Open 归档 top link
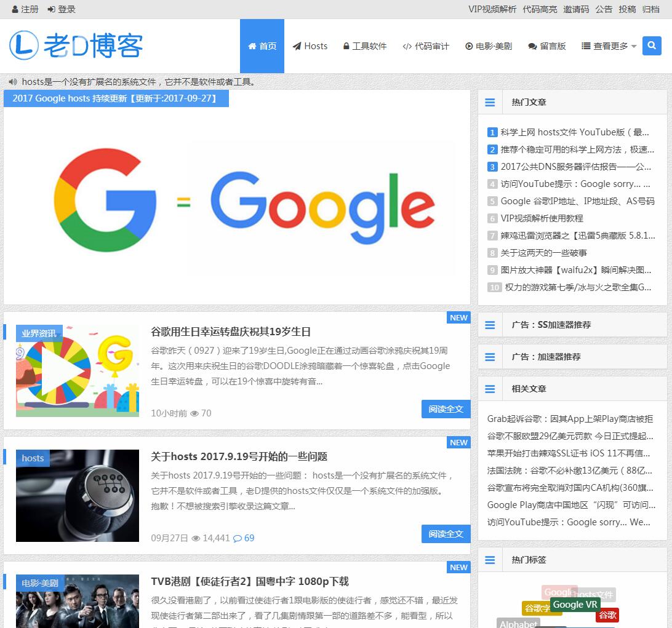The image size is (672, 628). point(650,9)
